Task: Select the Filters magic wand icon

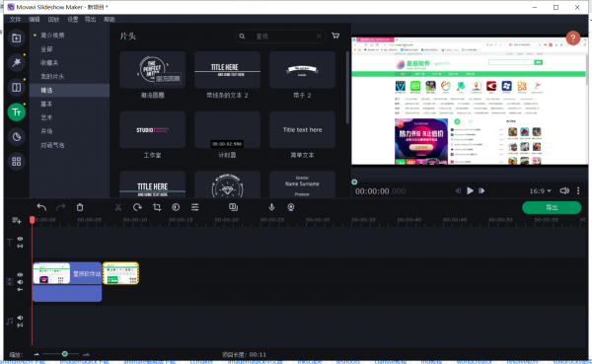Action: tap(16, 63)
